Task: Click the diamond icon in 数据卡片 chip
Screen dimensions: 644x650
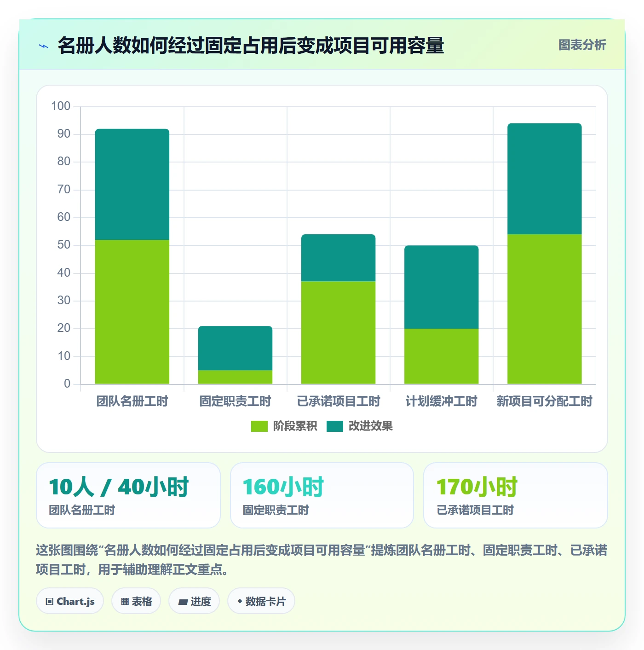Action: coord(240,601)
